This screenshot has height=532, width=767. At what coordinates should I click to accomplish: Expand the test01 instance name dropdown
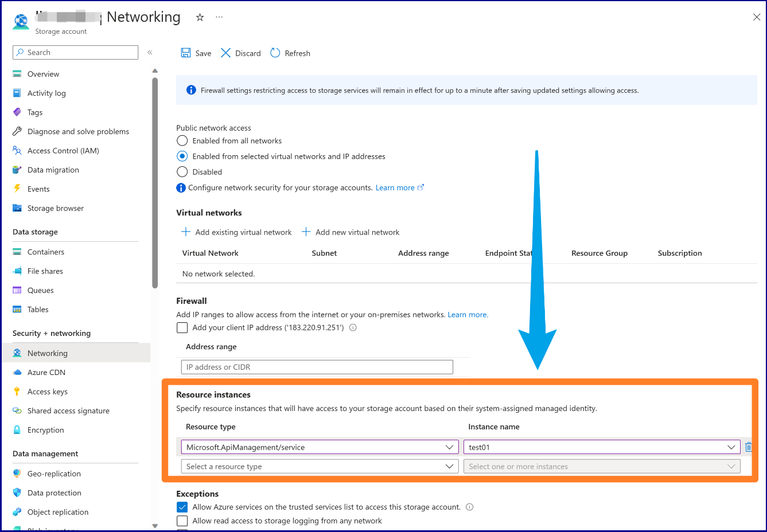[602, 447]
